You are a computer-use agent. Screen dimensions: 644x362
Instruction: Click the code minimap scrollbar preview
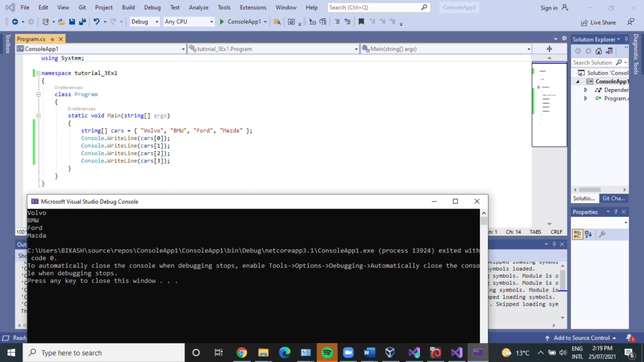click(x=549, y=104)
